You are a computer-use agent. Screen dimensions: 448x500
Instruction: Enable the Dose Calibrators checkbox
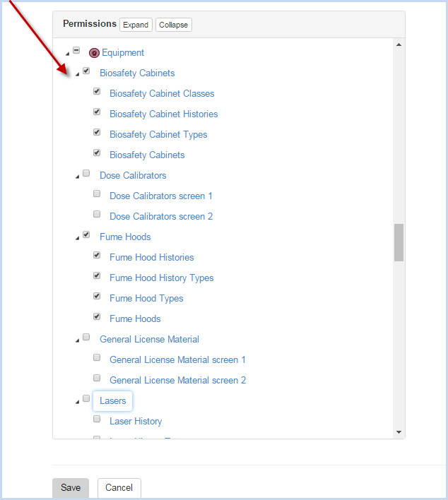[86, 174]
